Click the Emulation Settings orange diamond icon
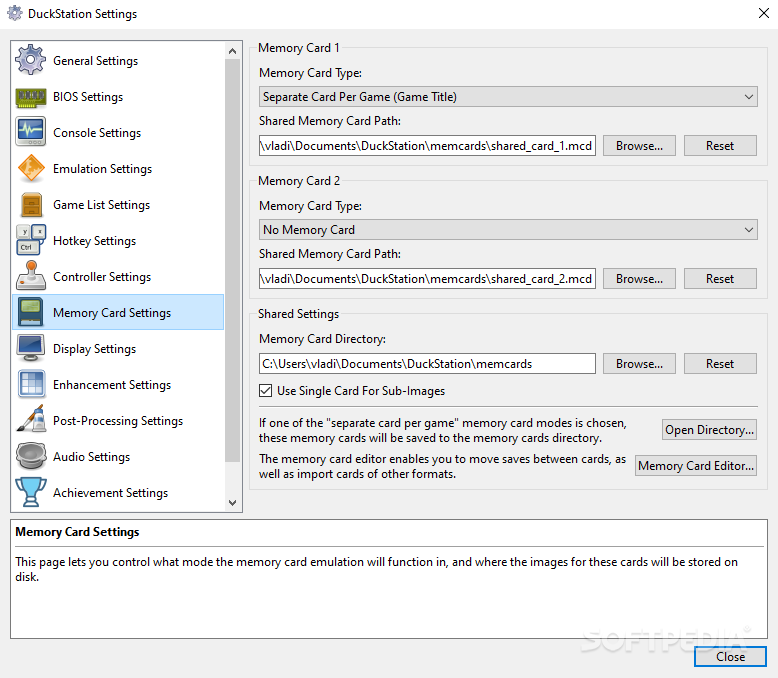778x678 pixels. [30, 168]
